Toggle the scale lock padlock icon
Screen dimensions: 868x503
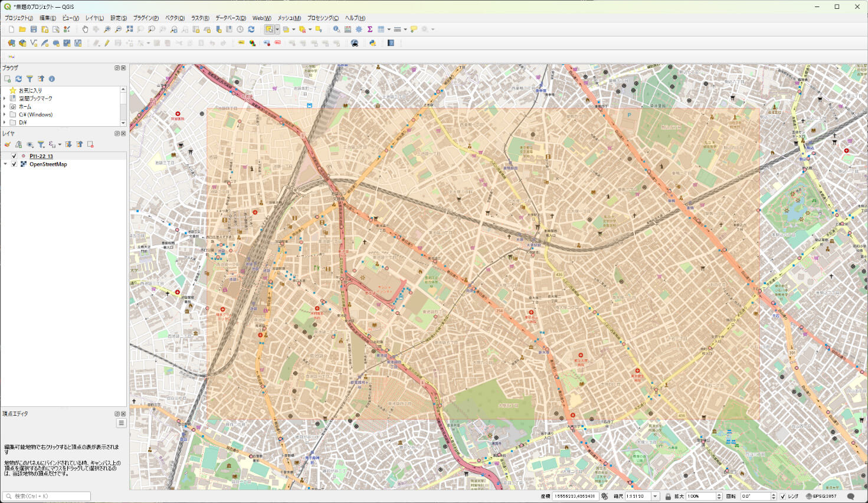click(x=668, y=497)
